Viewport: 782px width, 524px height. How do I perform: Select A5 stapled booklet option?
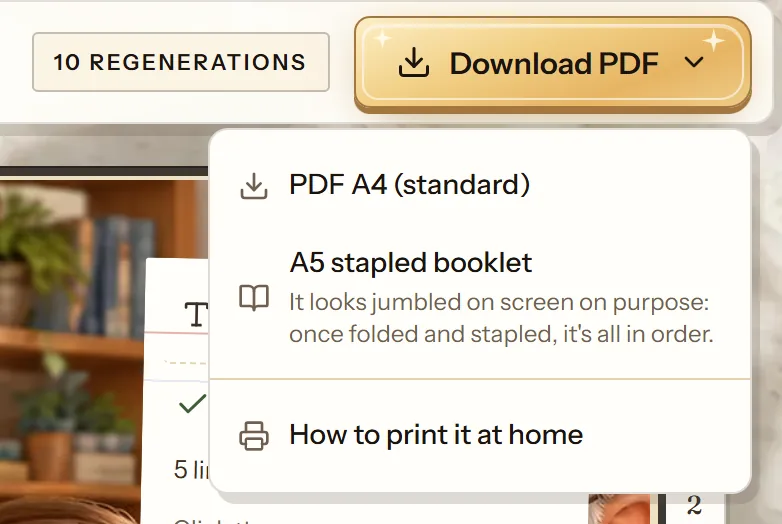[x=480, y=298]
